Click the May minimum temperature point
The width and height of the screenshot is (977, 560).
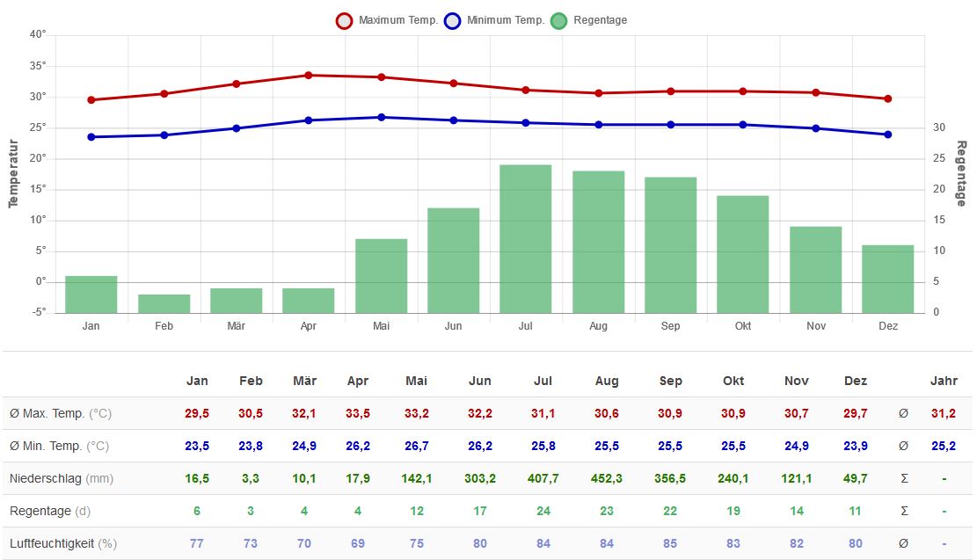381,117
